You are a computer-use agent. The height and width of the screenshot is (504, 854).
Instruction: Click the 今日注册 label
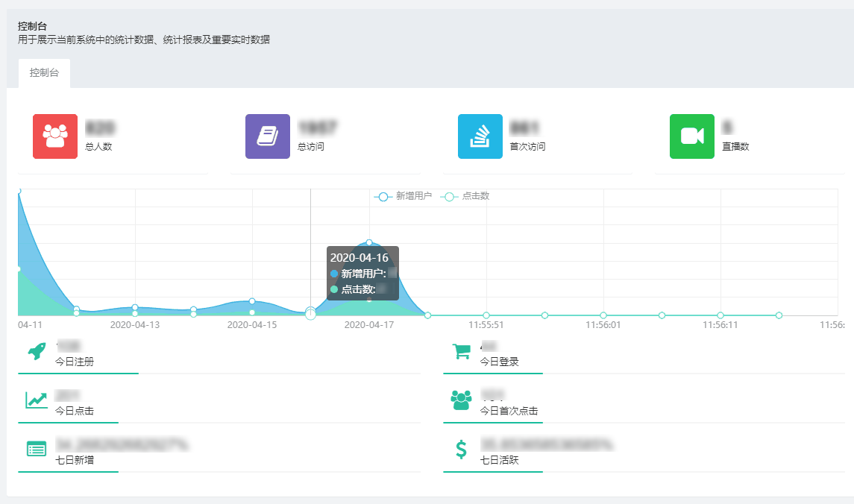(75, 362)
